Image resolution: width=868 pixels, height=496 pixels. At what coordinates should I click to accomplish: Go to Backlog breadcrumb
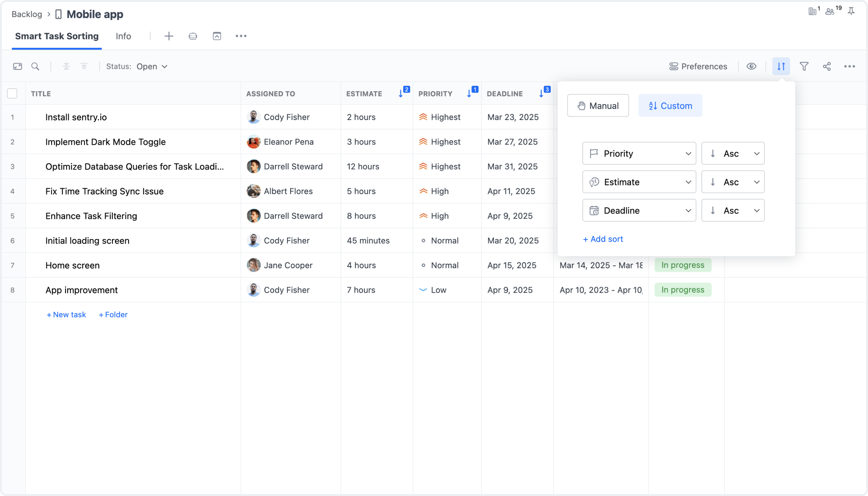(27, 14)
